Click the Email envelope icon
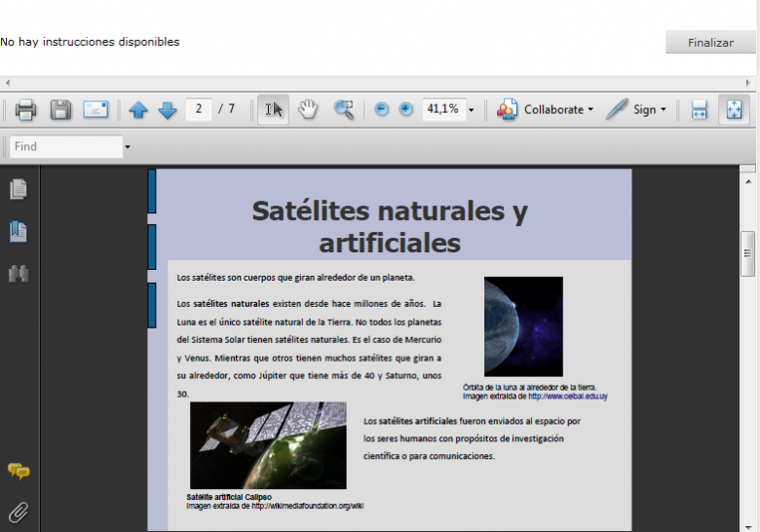Screen dimensions: 760x532 95,109
